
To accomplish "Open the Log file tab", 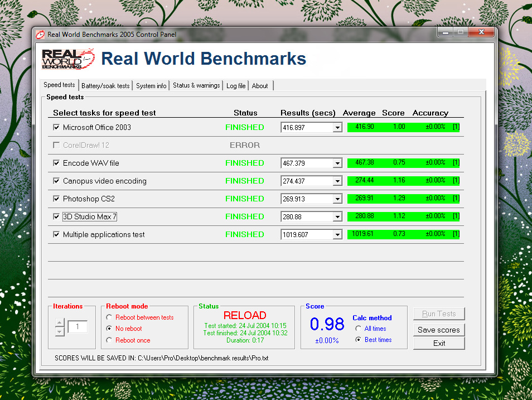I will click(x=236, y=86).
